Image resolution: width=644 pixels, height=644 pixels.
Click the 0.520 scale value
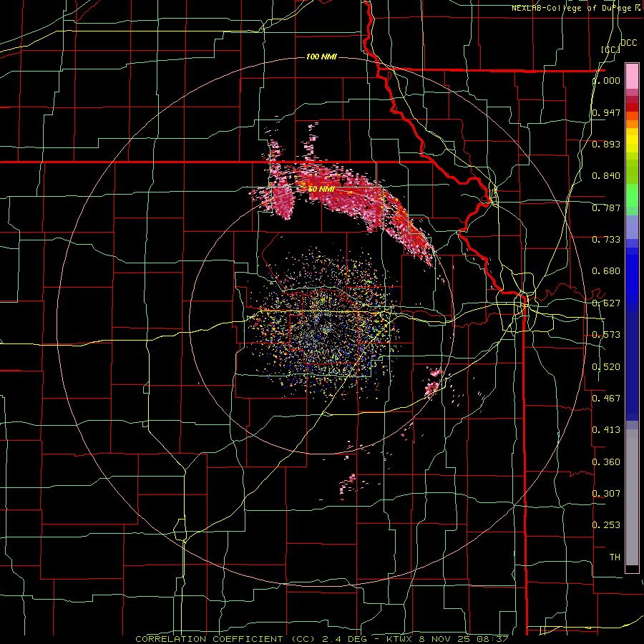click(x=606, y=367)
